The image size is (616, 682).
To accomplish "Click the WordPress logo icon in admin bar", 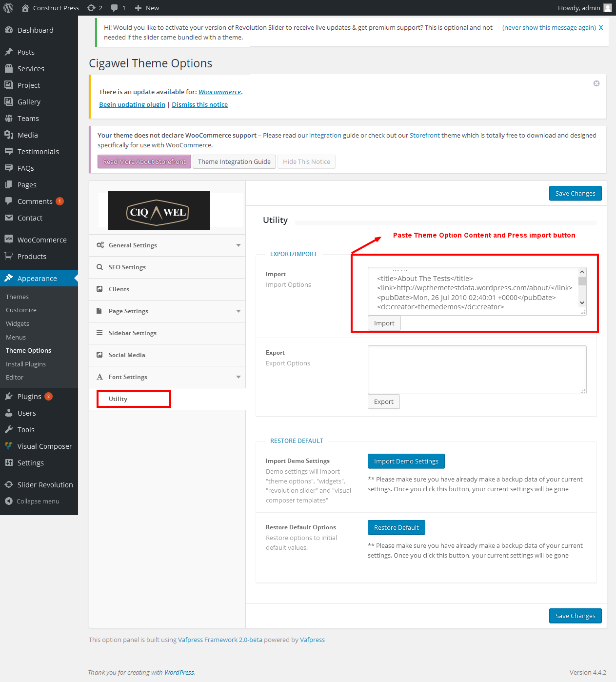I will click(8, 8).
